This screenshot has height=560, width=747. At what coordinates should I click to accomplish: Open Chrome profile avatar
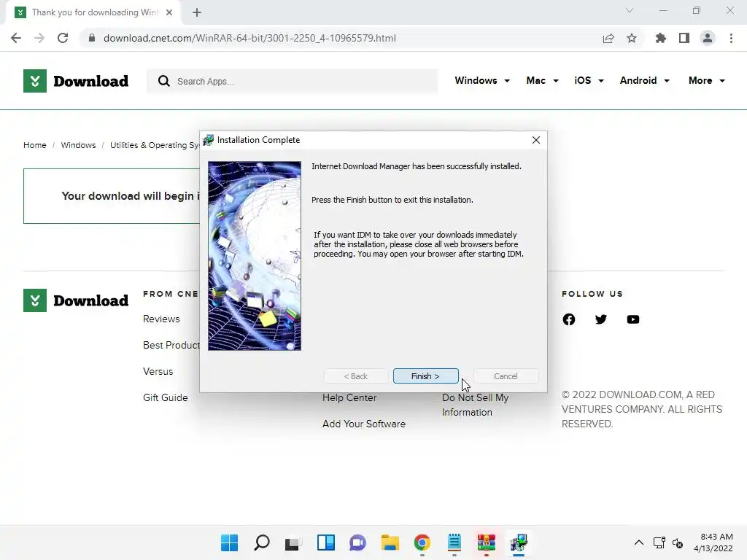click(x=708, y=38)
